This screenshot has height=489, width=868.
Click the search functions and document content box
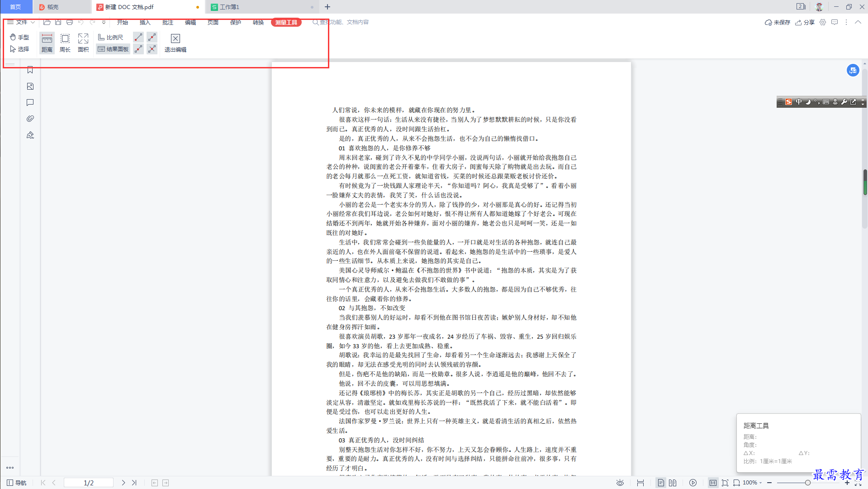tap(341, 22)
